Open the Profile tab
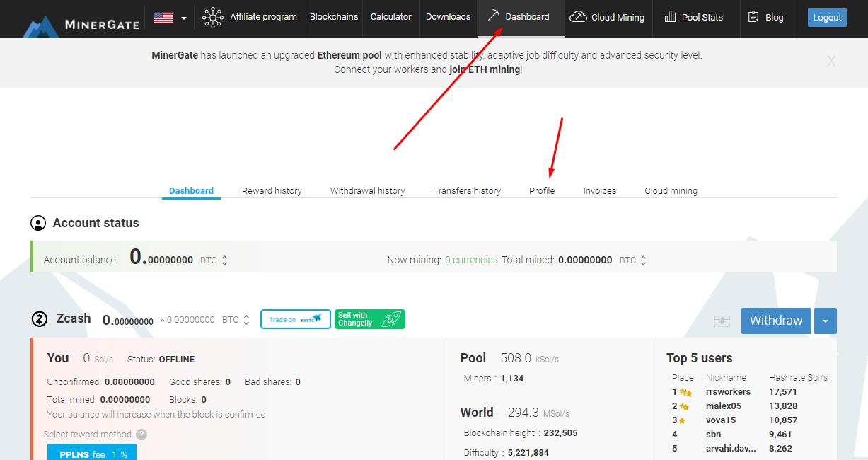Screen dimensions: 868x460 coord(542,190)
